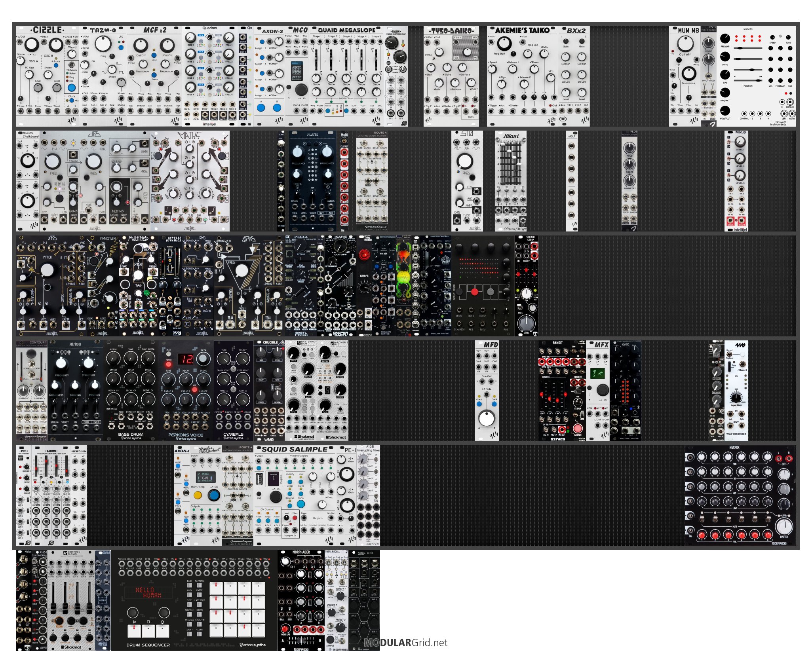Click the FX GAIN knob on Molten Modular
Viewport: 812px width, 651px height.
pos(578,403)
